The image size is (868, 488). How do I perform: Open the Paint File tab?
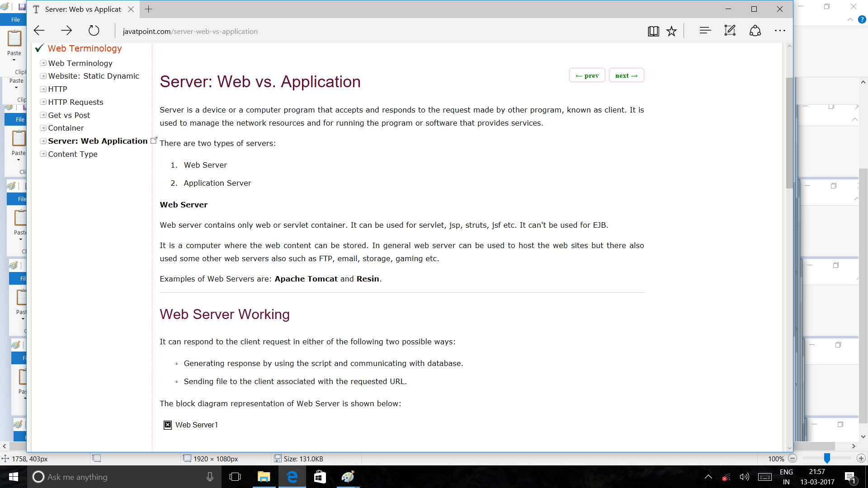(15, 19)
